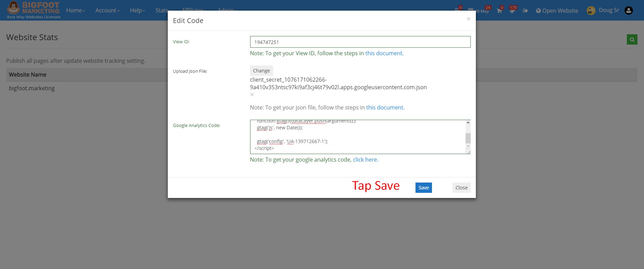Click the analytics code scrollbar thumb
The height and width of the screenshot is (269, 644).
468,138
